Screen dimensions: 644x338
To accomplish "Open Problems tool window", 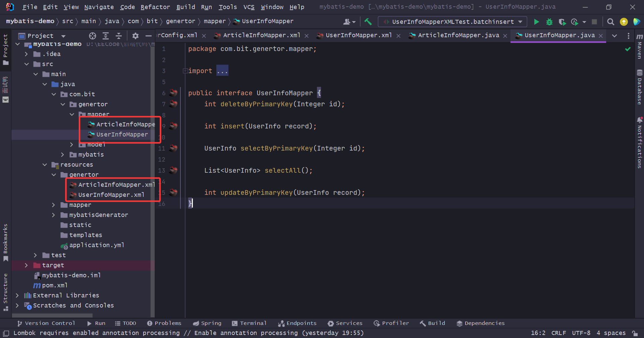I will point(164,323).
